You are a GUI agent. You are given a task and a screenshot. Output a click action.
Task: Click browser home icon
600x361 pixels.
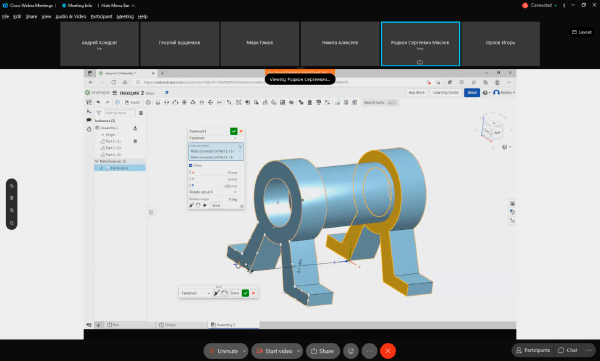point(125,82)
